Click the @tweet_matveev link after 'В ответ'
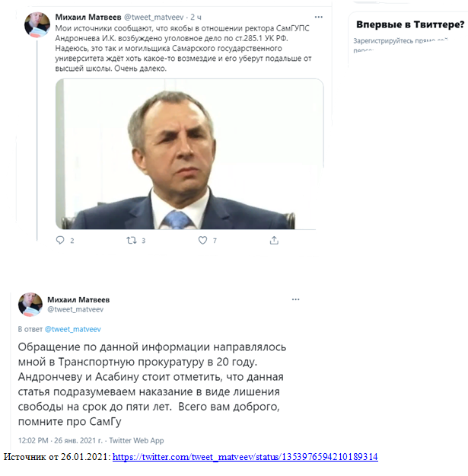The height and width of the screenshot is (476, 468). [x=73, y=329]
